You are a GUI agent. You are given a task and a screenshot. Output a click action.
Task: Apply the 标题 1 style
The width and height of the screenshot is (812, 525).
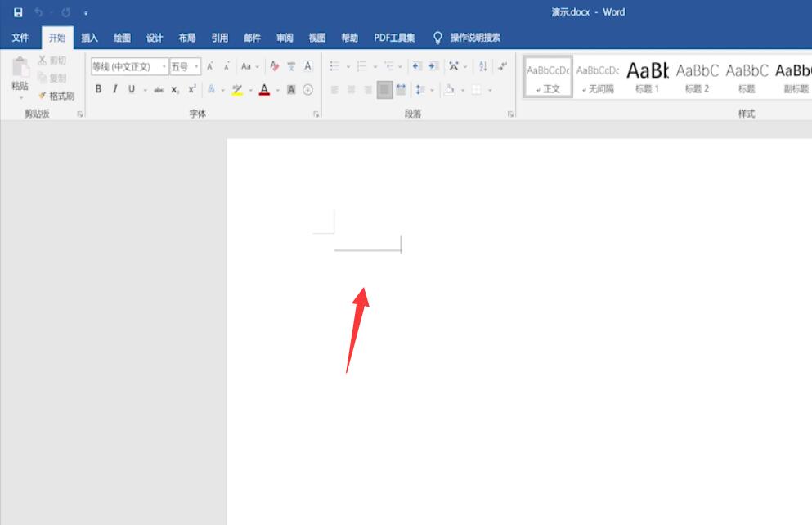pyautogui.click(x=648, y=77)
